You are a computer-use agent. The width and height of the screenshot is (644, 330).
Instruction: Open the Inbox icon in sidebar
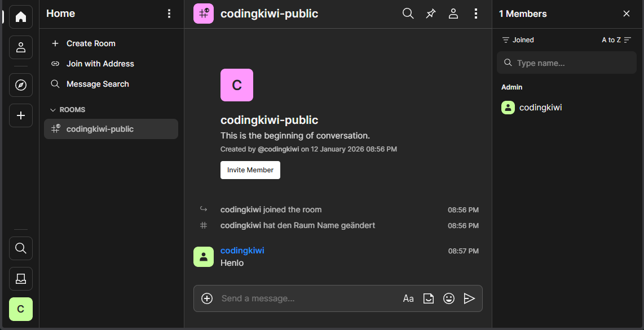click(x=21, y=278)
